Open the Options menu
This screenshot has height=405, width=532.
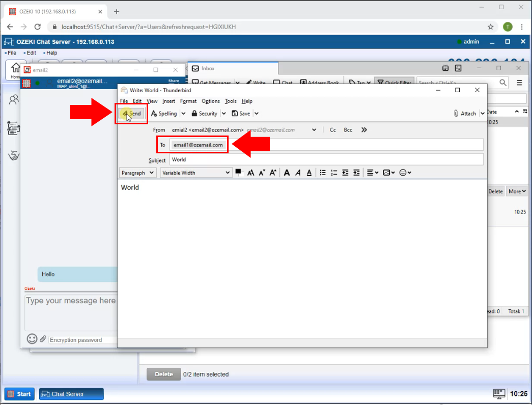210,101
